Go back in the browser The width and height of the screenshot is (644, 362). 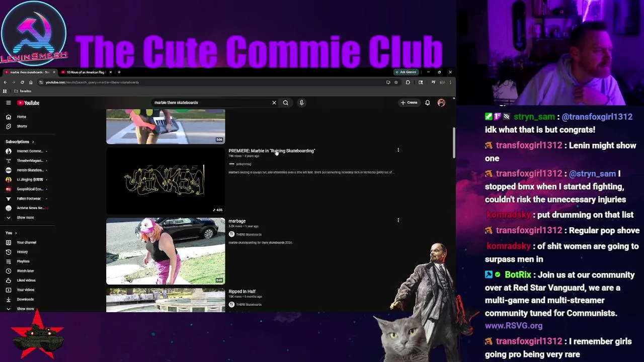[6, 82]
